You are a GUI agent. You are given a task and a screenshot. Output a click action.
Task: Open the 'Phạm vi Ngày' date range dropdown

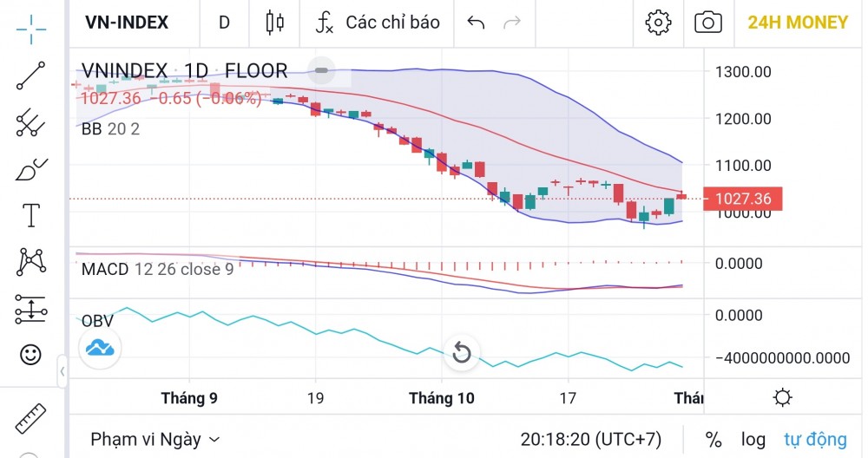(155, 440)
